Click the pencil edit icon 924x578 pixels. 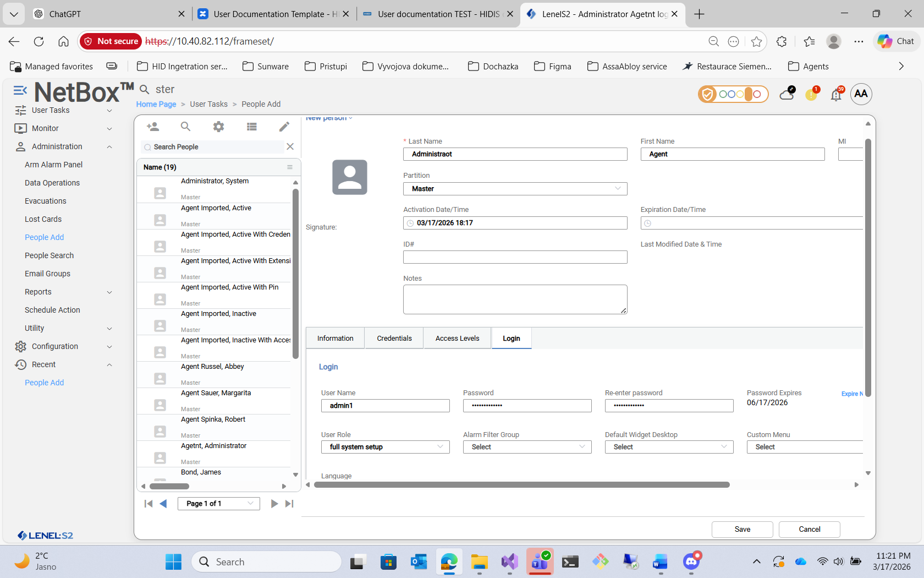[x=284, y=127]
